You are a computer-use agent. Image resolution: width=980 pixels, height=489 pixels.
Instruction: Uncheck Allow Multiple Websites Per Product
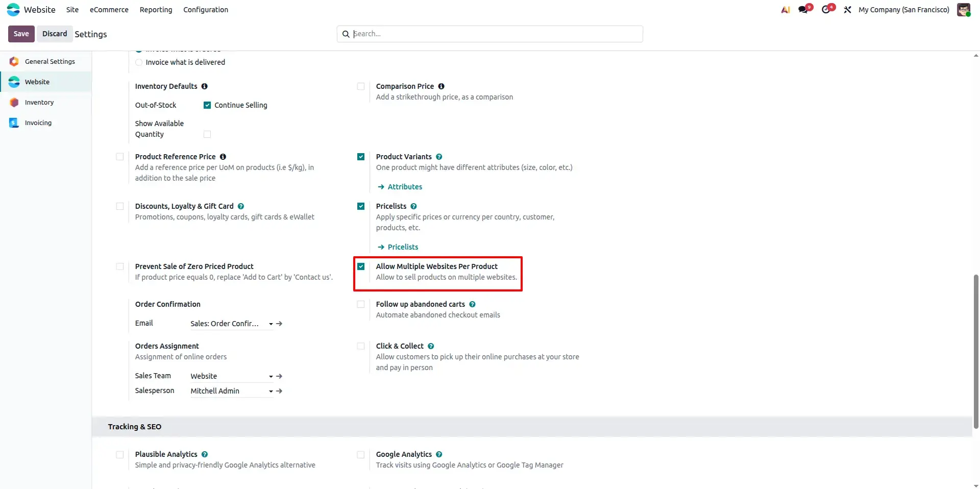[361, 266]
